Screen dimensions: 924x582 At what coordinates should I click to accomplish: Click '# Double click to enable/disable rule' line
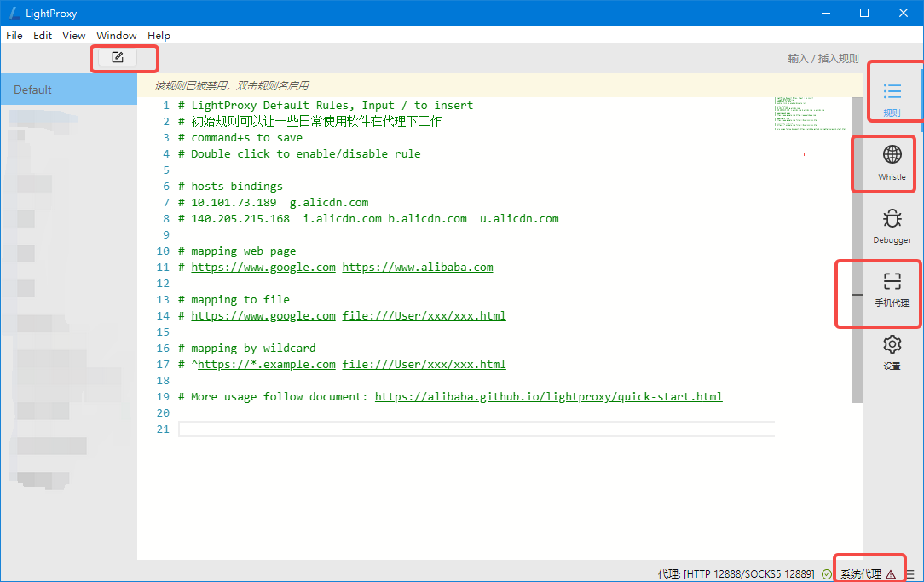[x=299, y=153]
